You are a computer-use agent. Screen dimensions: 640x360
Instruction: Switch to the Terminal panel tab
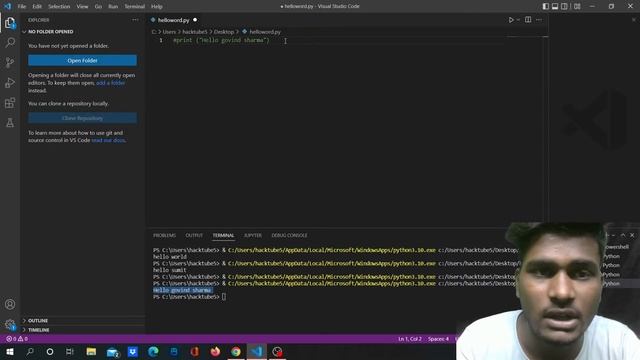223,236
